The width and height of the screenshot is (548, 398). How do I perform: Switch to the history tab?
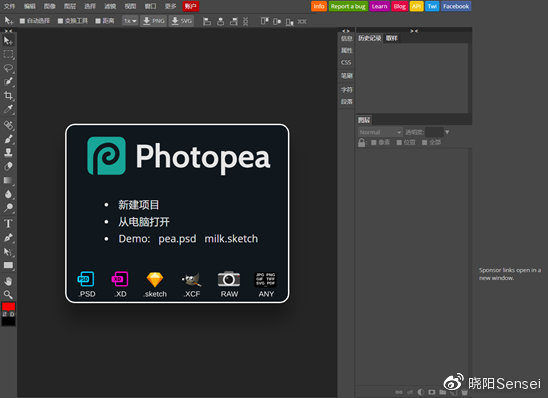(x=369, y=38)
